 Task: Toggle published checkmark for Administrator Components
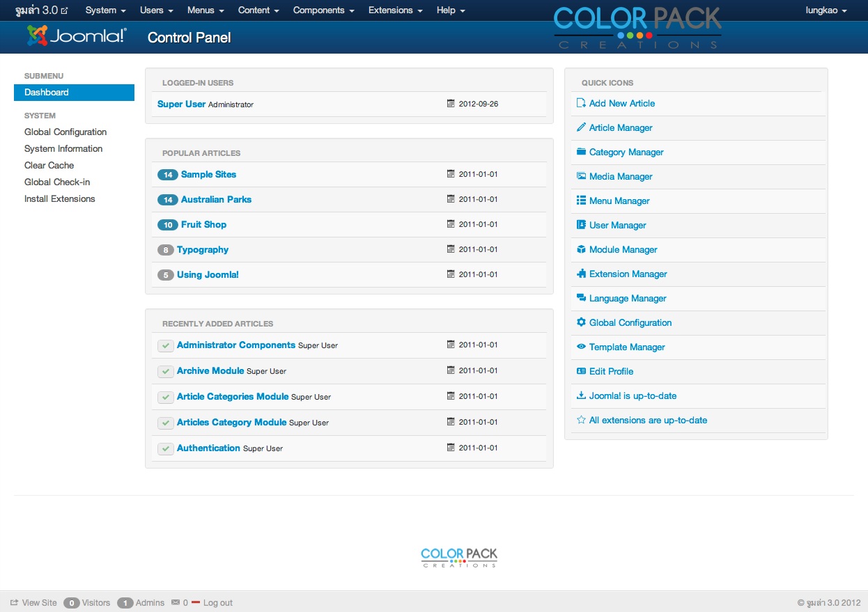(x=165, y=345)
